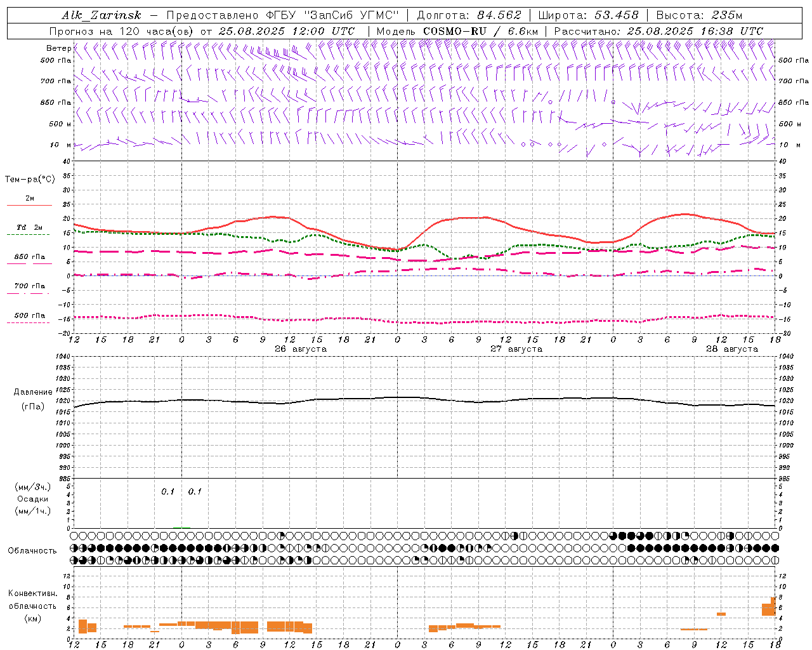
Task: Click the 1040 top value on left pressure axis
Action: point(64,357)
